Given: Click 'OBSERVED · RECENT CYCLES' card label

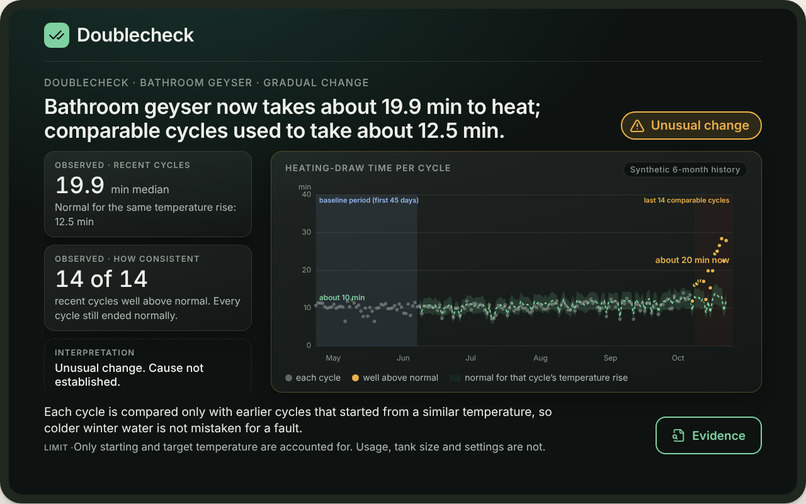Looking at the screenshot, I should click(122, 165).
